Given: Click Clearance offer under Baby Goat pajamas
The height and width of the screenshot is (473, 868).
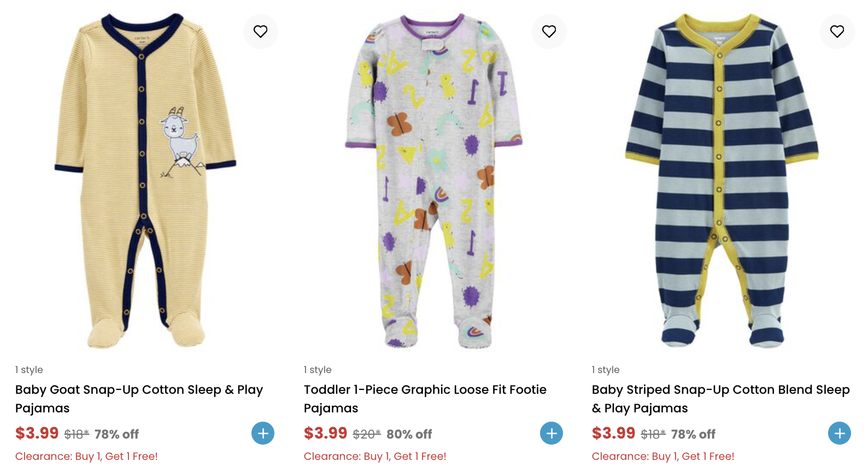Looking at the screenshot, I should [86, 456].
